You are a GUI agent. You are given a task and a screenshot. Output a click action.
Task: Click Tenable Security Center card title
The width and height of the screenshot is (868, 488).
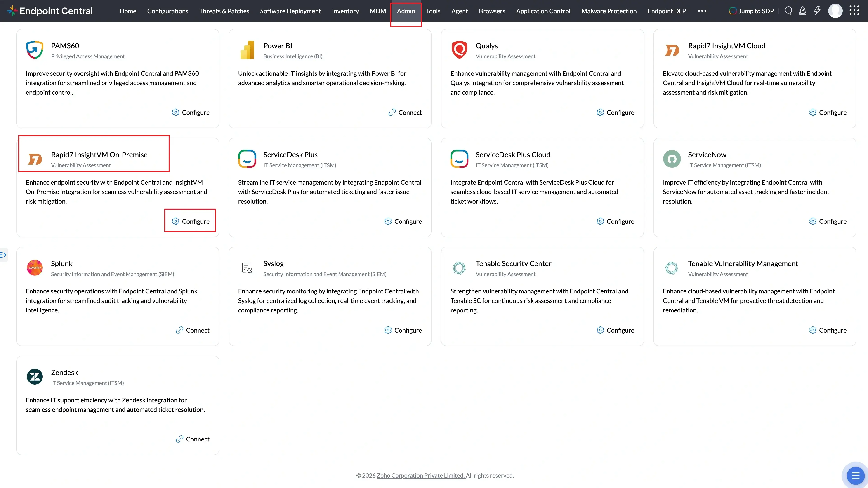513,263
